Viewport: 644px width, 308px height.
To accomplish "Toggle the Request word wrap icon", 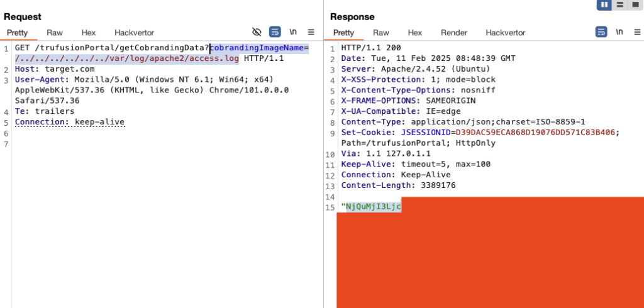I will pos(275,32).
